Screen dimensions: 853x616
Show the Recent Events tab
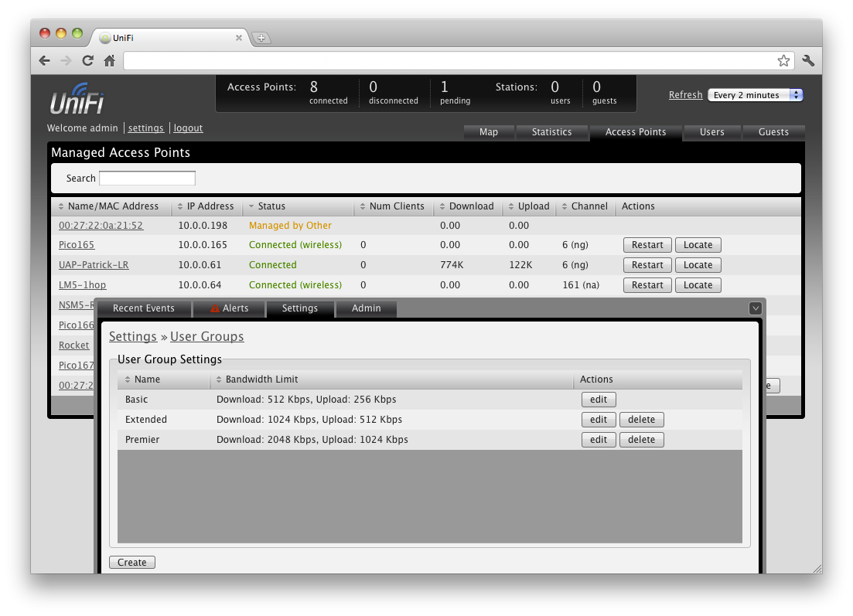144,308
